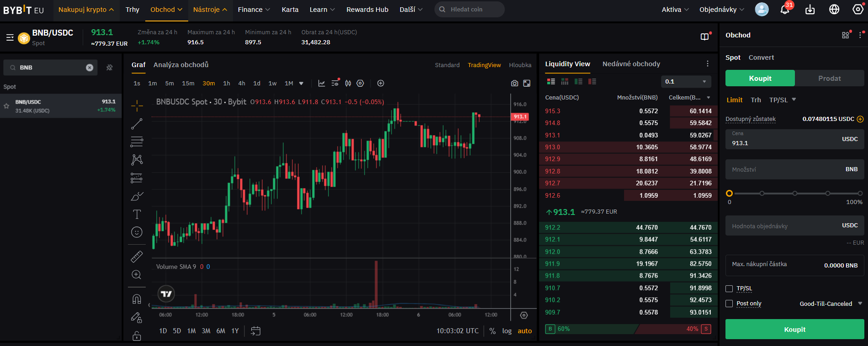Open the 0.1 price grouping dropdown

pyautogui.click(x=686, y=82)
